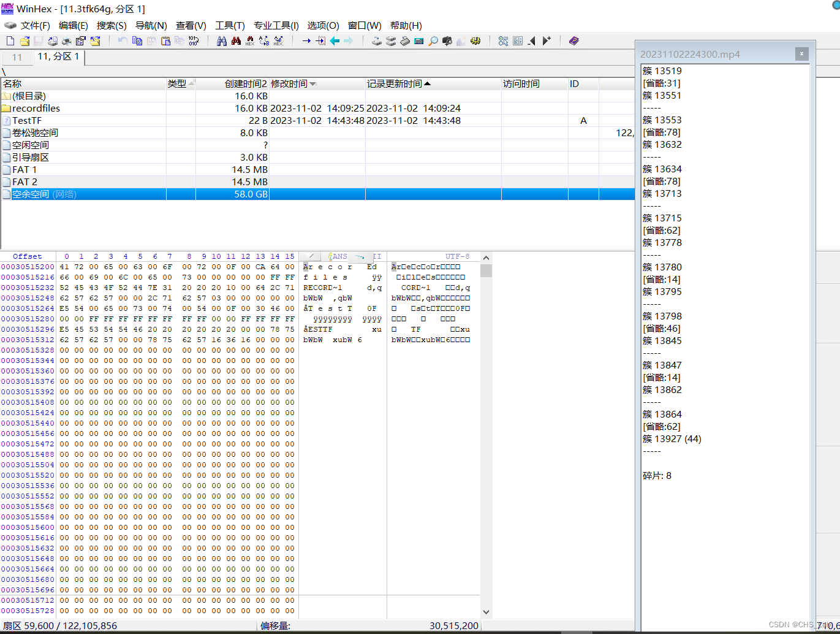Image resolution: width=840 pixels, height=634 pixels.
Task: Paste clipboard using the toolbar icon
Action: (165, 41)
